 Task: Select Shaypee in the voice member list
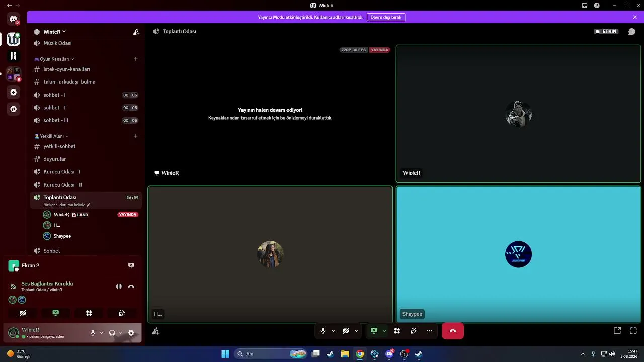tap(86, 236)
